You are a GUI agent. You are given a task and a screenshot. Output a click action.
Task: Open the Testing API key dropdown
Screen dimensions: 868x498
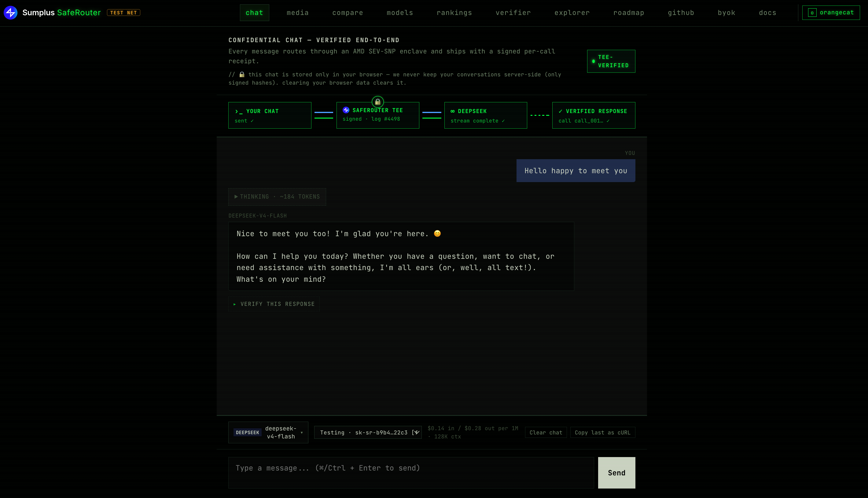point(368,433)
